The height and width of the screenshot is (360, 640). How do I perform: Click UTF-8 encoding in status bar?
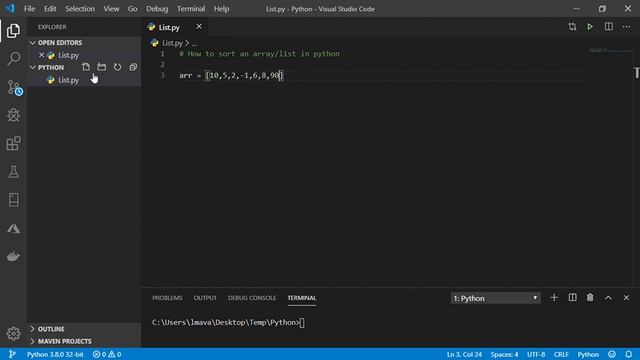coord(536,354)
